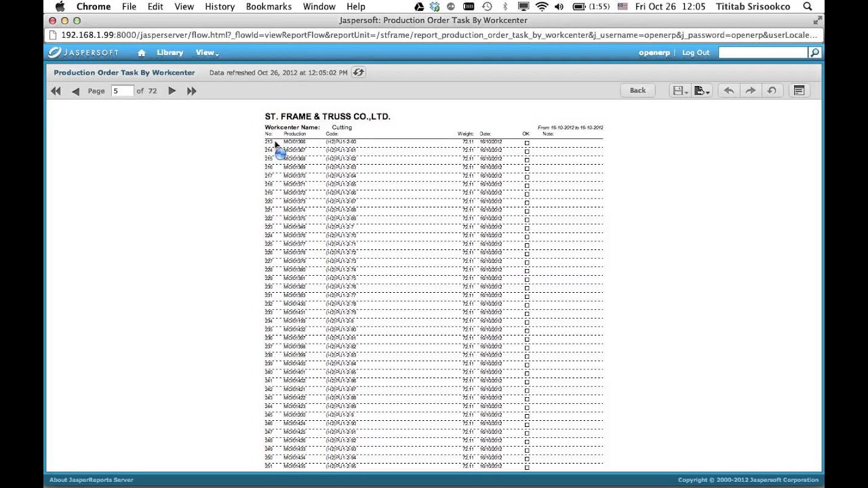The image size is (868, 488).
Task: Tick the OK checkbox for row 240
Action: click(527, 373)
